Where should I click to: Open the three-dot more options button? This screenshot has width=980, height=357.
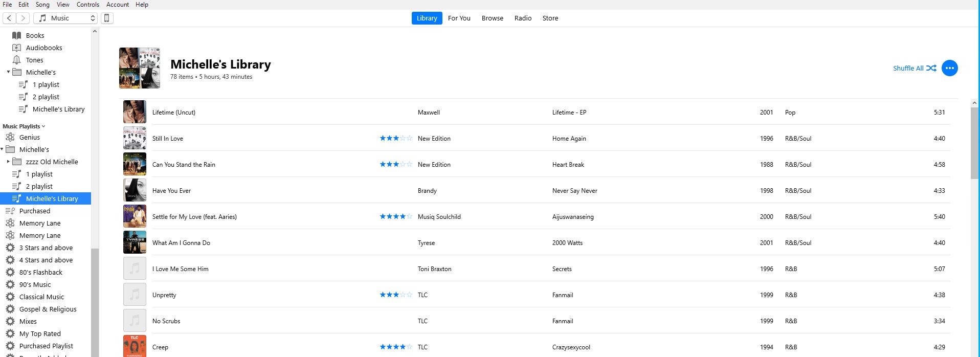point(949,68)
